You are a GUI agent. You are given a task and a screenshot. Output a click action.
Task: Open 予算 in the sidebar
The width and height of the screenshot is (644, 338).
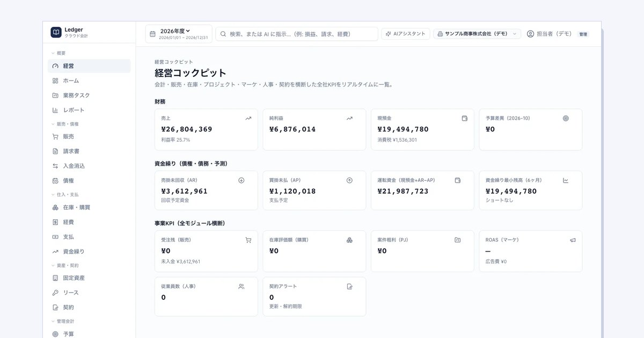point(89,334)
